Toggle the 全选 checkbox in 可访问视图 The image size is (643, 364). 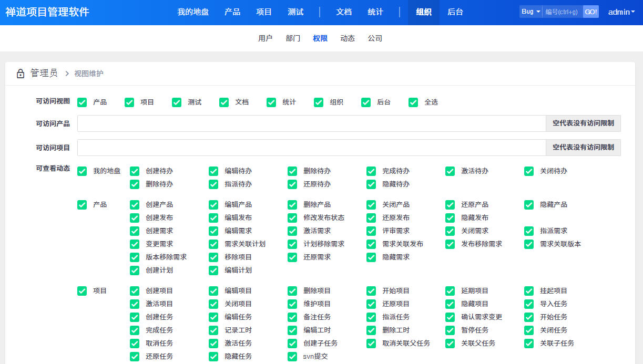(x=413, y=102)
